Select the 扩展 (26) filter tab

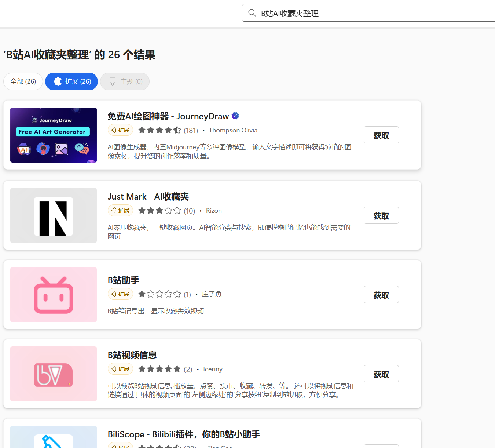(71, 81)
